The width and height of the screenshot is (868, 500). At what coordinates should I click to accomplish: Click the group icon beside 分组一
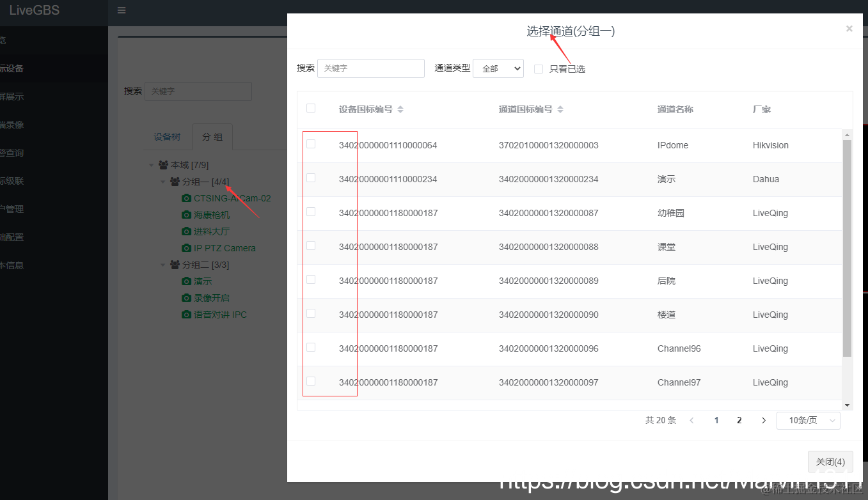pos(175,182)
